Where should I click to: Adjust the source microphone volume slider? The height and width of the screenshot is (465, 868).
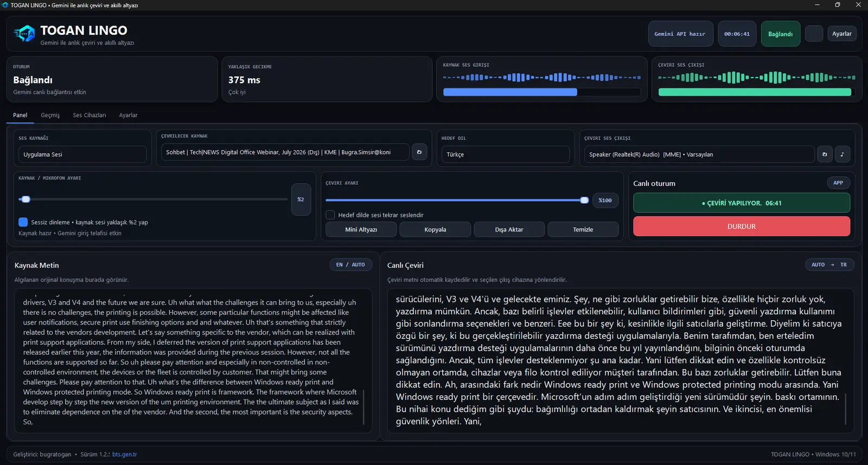[153, 199]
